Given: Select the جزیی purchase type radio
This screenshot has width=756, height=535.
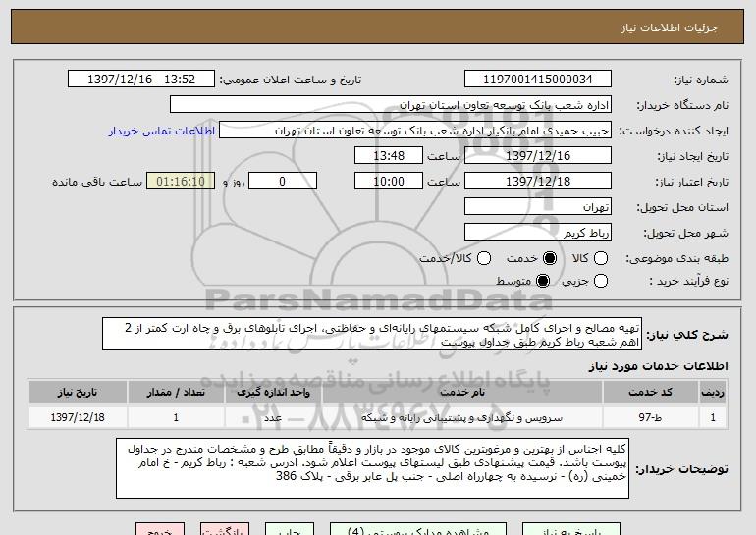Looking at the screenshot, I should (x=601, y=281).
